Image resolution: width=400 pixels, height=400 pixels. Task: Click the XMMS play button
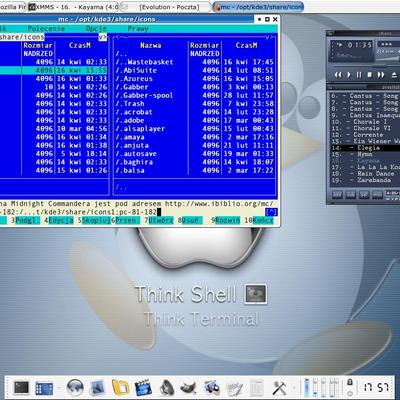click(349, 75)
